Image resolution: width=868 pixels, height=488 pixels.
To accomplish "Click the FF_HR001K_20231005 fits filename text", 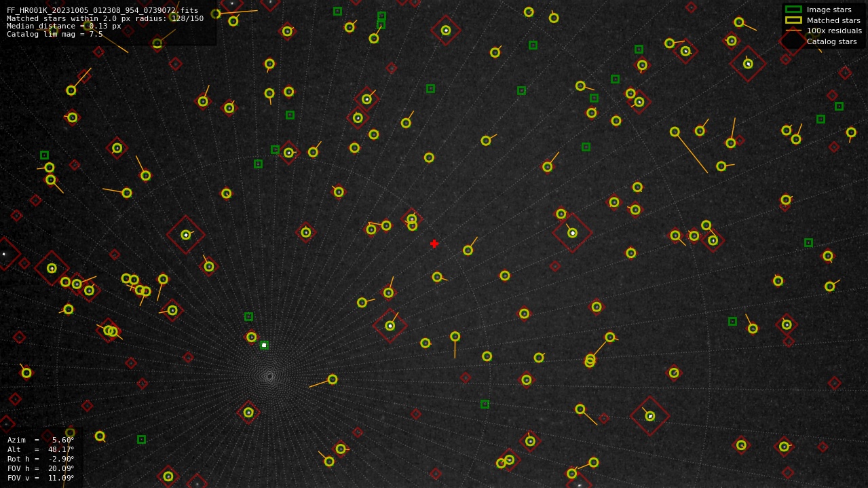I will click(x=102, y=10).
